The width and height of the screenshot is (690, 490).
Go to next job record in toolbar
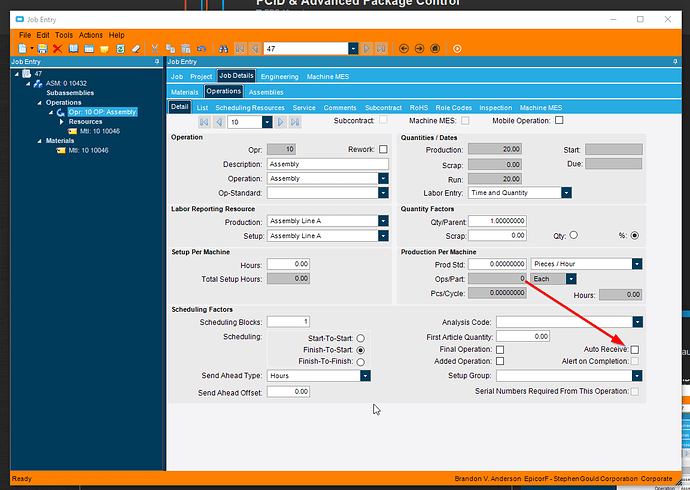click(x=367, y=48)
